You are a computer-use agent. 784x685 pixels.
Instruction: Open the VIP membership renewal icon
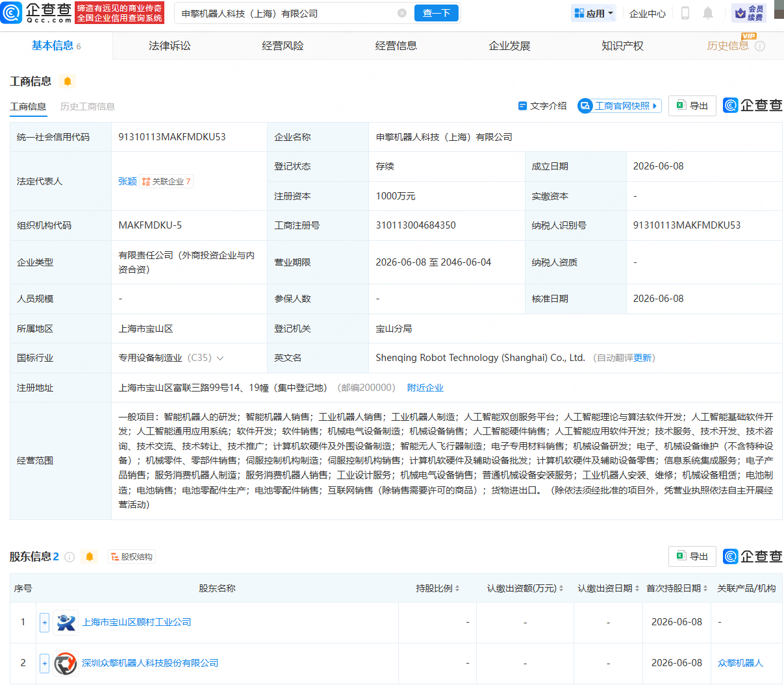pos(748,13)
